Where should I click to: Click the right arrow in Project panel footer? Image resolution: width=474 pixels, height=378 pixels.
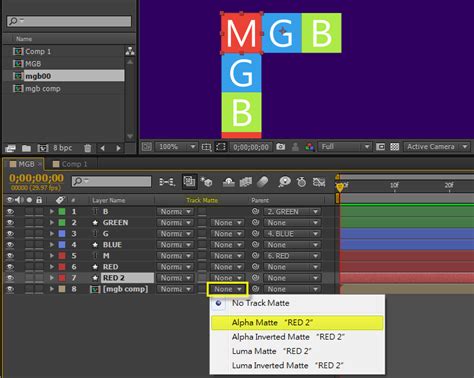118,148
